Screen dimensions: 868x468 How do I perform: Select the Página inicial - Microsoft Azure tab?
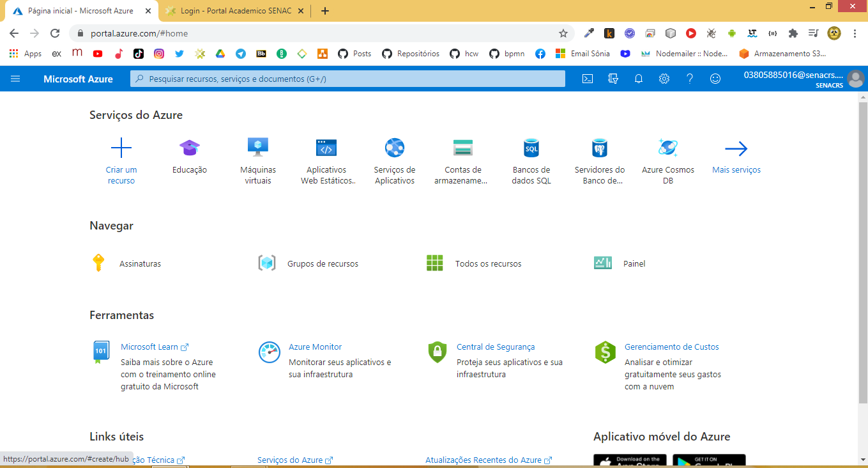81,11
